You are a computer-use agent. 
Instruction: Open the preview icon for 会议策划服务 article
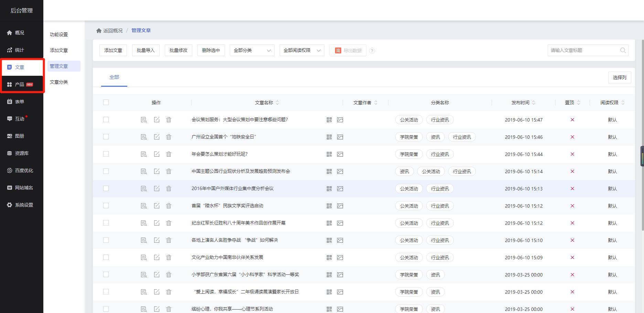click(x=144, y=119)
